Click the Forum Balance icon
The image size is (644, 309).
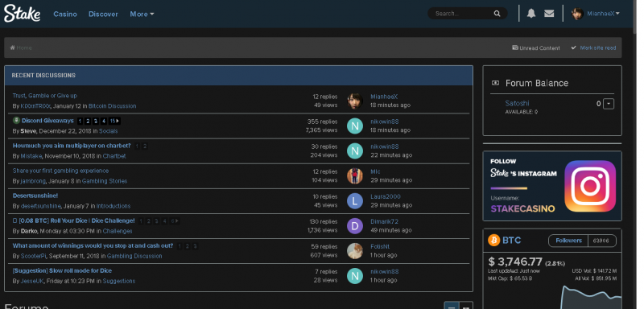click(x=495, y=83)
